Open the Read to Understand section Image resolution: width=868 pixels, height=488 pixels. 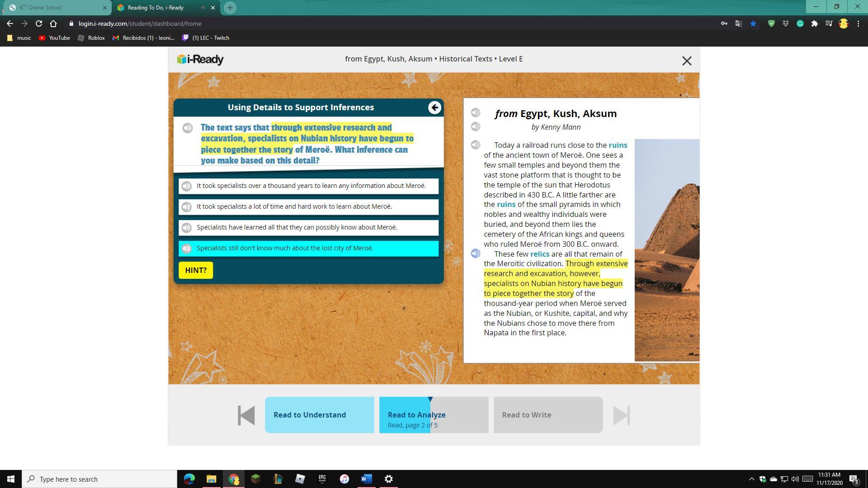pyautogui.click(x=319, y=415)
